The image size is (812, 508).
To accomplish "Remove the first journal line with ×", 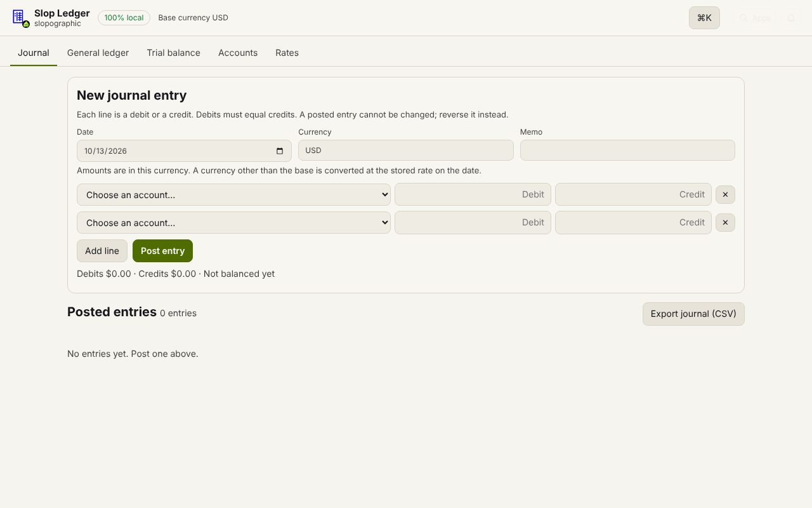I will [725, 195].
